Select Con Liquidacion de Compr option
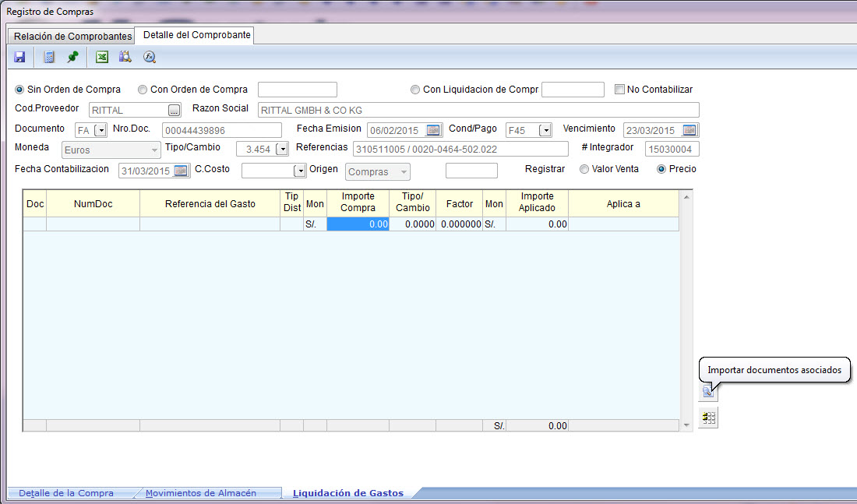This screenshot has width=857, height=504. (x=415, y=90)
